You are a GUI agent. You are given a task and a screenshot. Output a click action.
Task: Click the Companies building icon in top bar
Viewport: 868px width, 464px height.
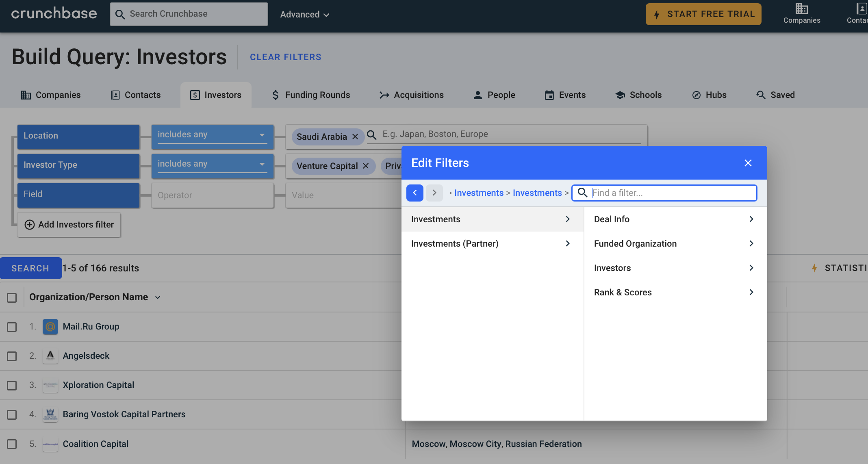801,9
